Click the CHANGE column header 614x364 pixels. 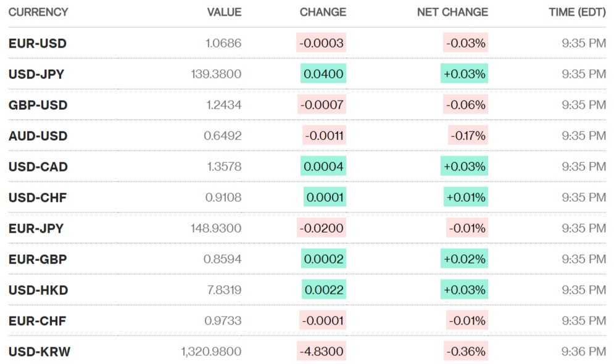(x=323, y=12)
